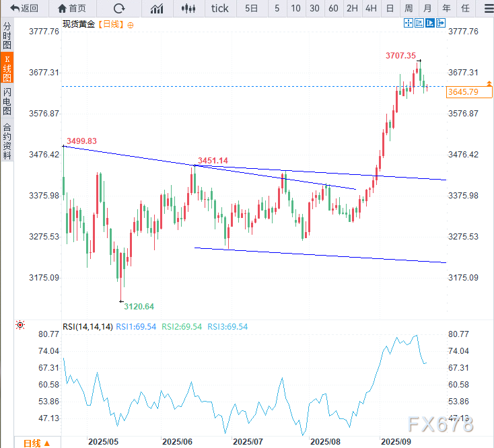Select the tick timeframe button

pyautogui.click(x=220, y=9)
